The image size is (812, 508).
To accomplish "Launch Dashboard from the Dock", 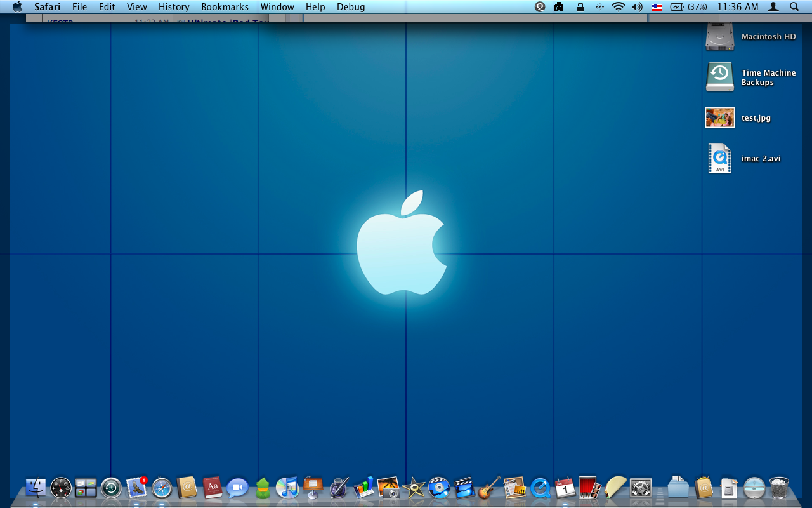I will [x=61, y=488].
